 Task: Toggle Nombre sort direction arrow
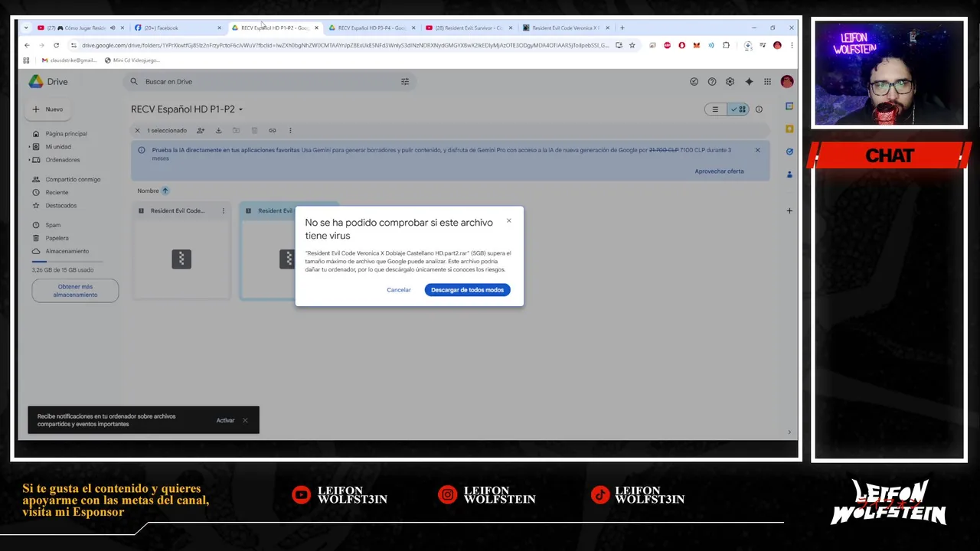point(165,191)
